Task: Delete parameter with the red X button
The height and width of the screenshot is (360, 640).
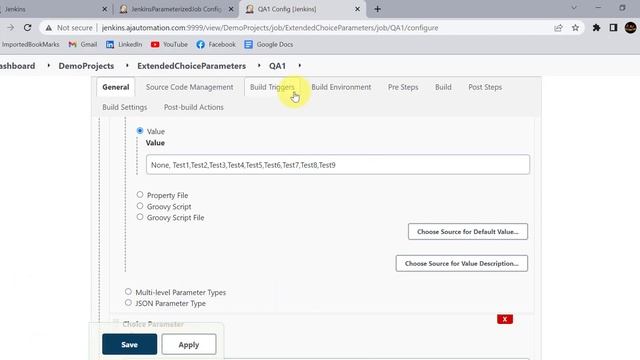Action: (x=505, y=319)
